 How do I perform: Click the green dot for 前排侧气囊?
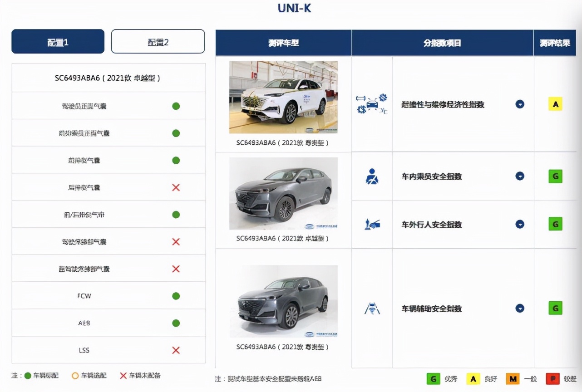pyautogui.click(x=176, y=161)
